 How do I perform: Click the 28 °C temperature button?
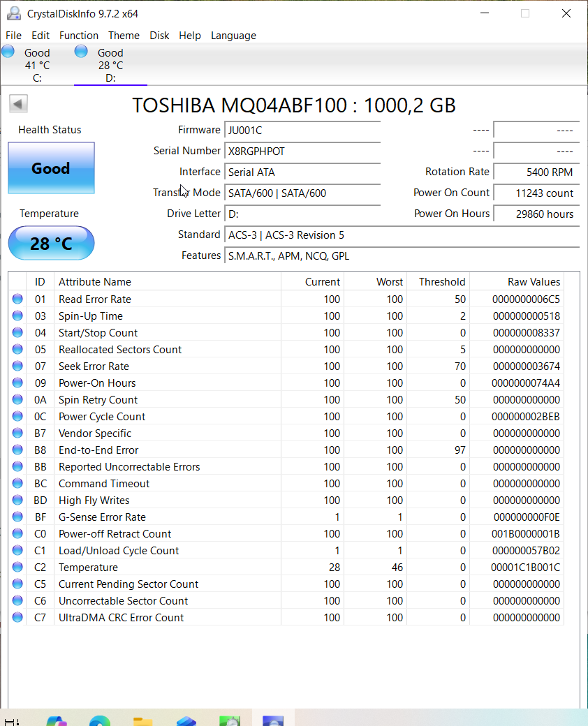click(52, 243)
